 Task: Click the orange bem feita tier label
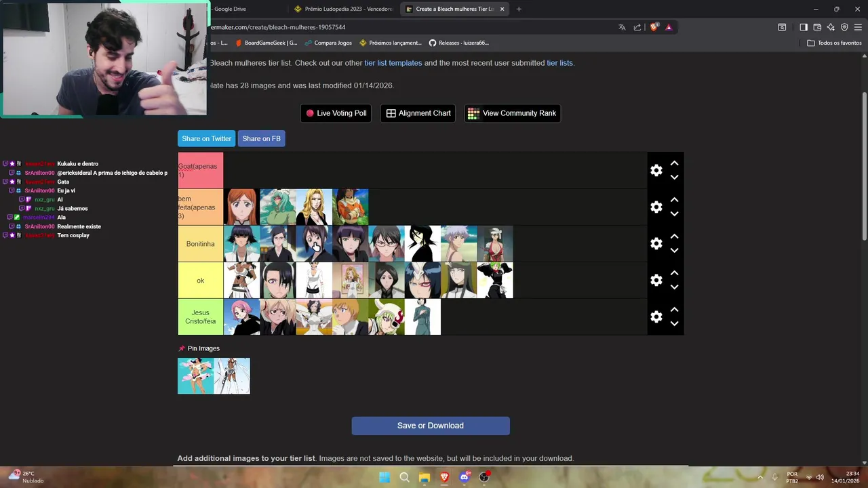pos(200,207)
